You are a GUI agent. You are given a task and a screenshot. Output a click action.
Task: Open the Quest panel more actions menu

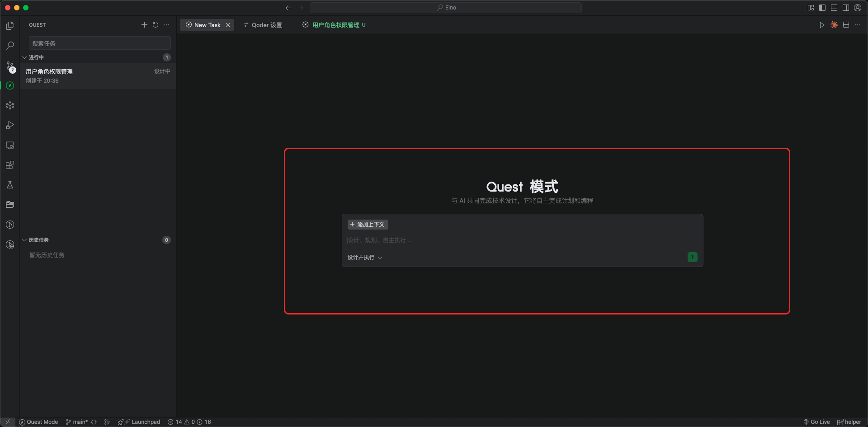tap(166, 25)
